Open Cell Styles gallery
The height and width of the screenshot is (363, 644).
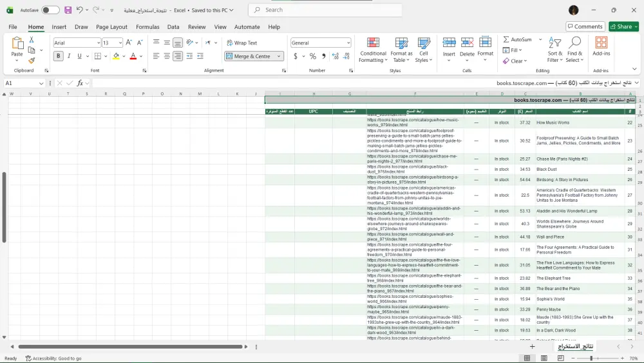424,50
